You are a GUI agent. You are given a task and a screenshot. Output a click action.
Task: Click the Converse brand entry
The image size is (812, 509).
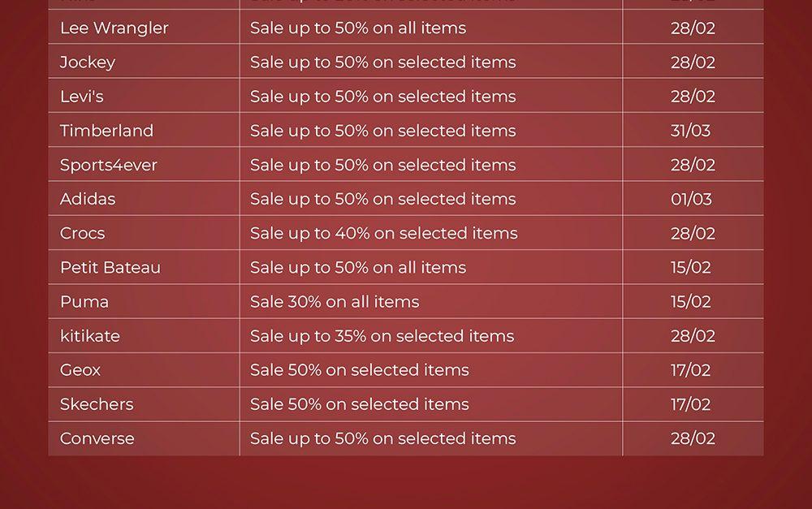tap(97, 438)
